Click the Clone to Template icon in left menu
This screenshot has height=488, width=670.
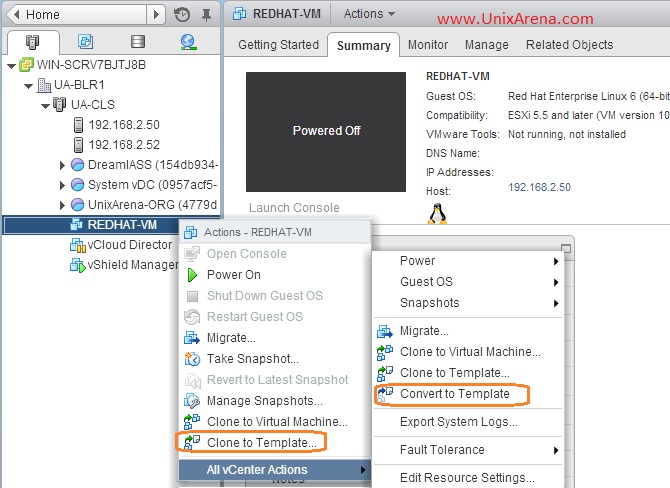pos(192,442)
